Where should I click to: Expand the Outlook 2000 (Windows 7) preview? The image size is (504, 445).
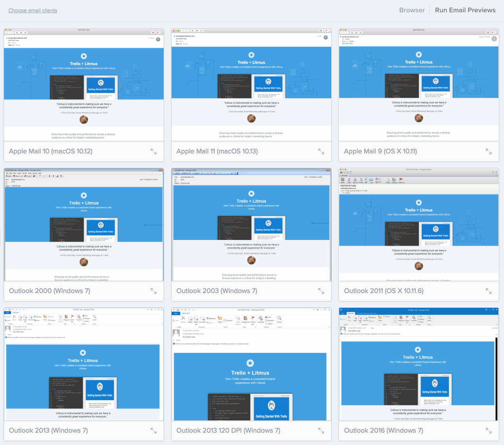[154, 291]
